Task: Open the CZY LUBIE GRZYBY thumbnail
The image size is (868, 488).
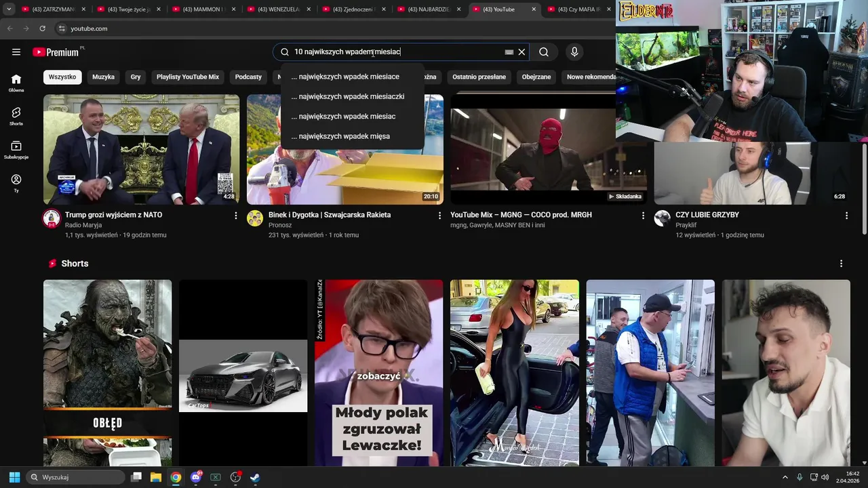Action: coord(751,173)
